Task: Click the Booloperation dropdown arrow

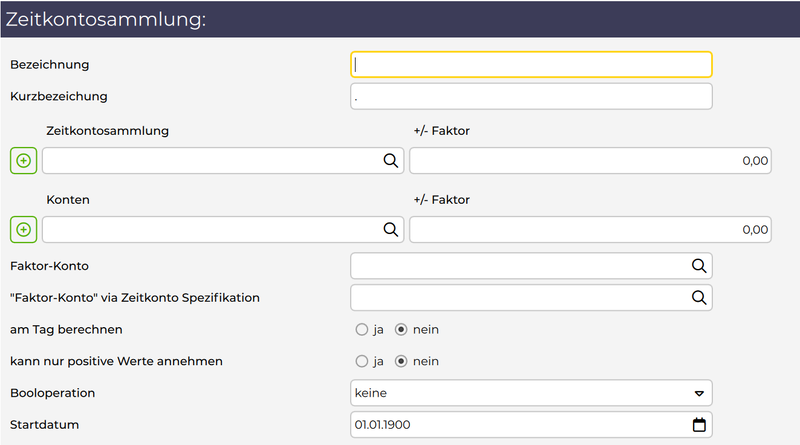Action: point(700,394)
